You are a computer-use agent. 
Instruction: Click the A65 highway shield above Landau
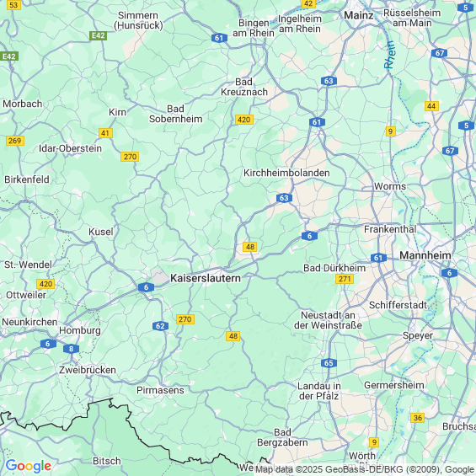329,363
